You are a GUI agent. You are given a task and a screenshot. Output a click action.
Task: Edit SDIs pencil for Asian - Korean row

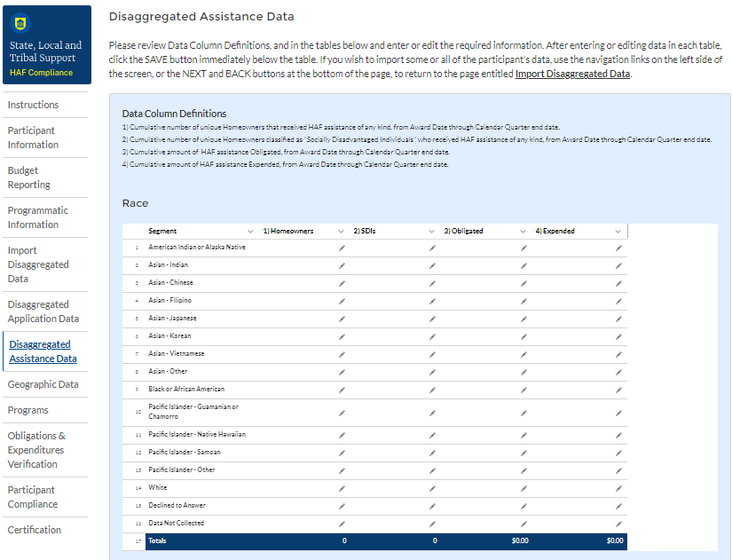coord(432,336)
